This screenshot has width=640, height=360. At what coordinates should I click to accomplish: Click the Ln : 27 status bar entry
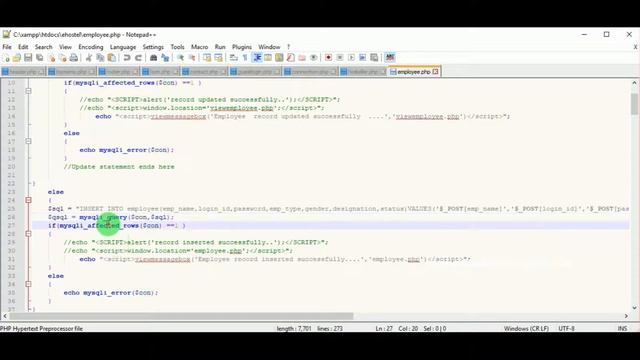[384, 328]
